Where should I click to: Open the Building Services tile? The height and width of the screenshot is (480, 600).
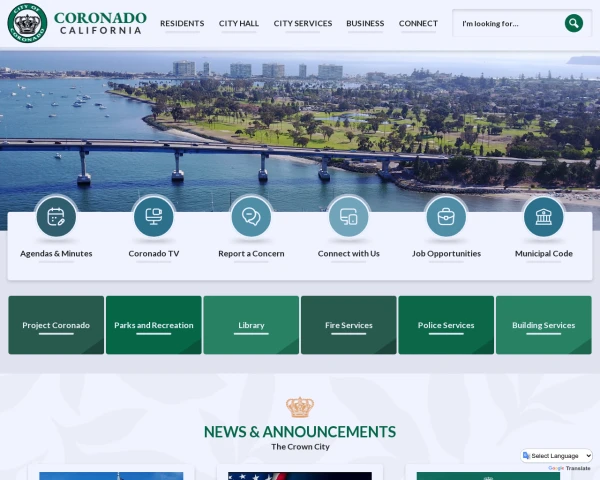coord(544,325)
